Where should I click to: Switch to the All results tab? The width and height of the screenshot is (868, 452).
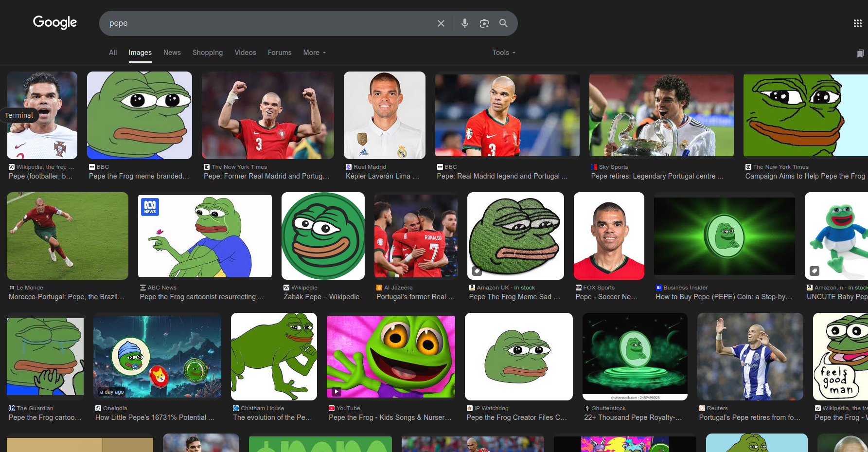(x=113, y=53)
